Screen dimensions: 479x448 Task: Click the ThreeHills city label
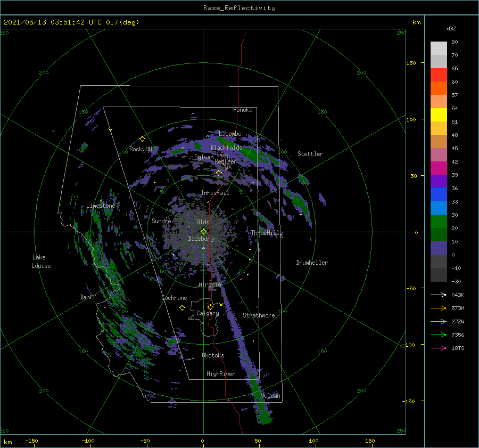(x=267, y=233)
